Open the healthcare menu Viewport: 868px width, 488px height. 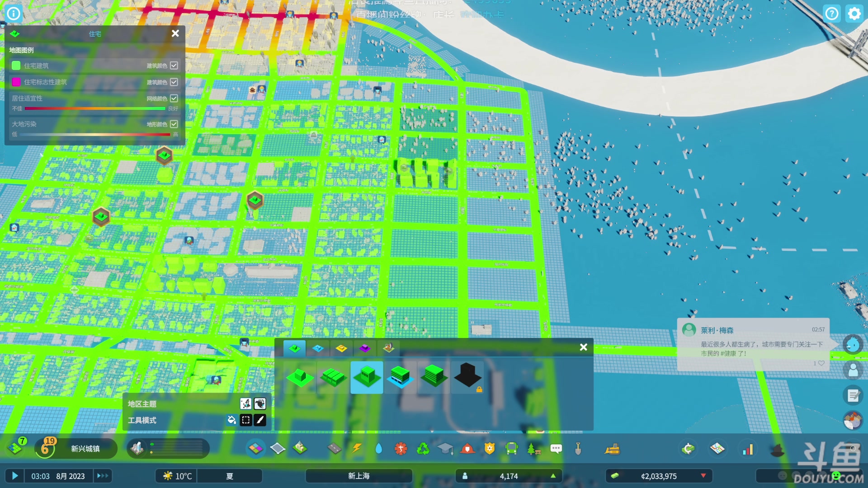401,449
